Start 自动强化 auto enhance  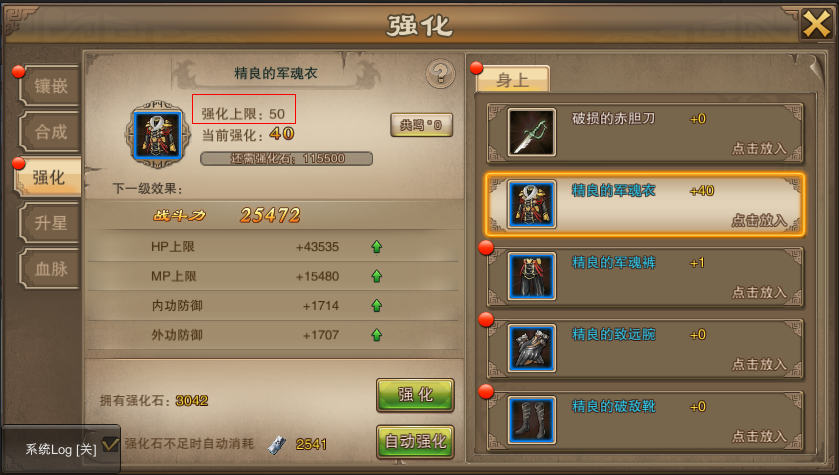coord(415,442)
